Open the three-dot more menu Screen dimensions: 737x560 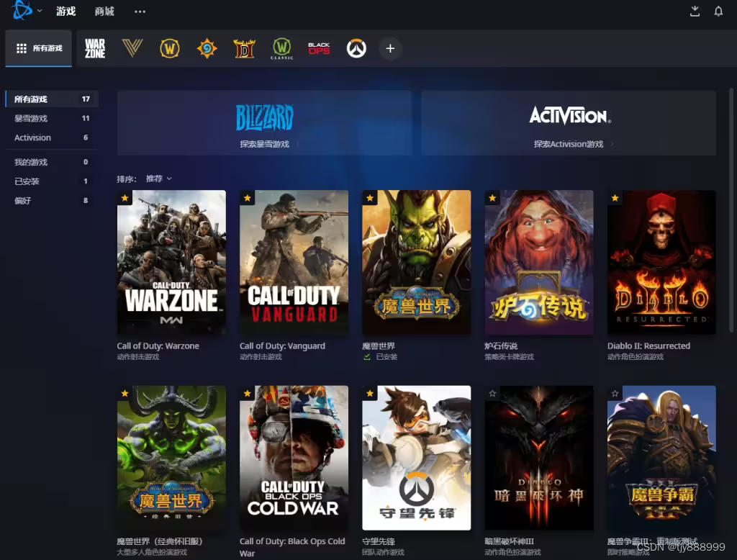coord(140,12)
